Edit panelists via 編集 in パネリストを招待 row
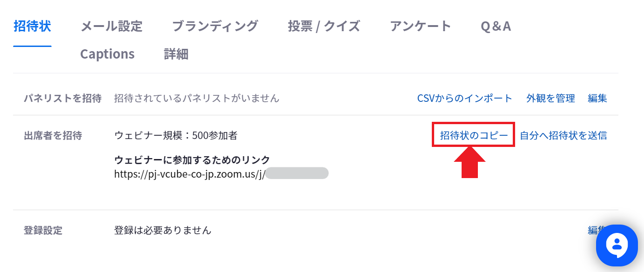This screenshot has width=644, height=272. tap(597, 98)
